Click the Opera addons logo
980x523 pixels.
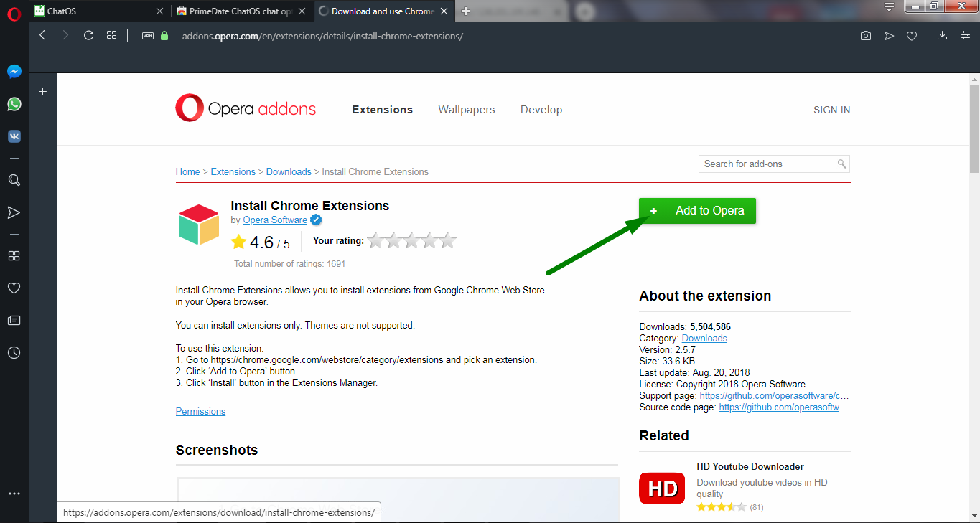pos(246,109)
